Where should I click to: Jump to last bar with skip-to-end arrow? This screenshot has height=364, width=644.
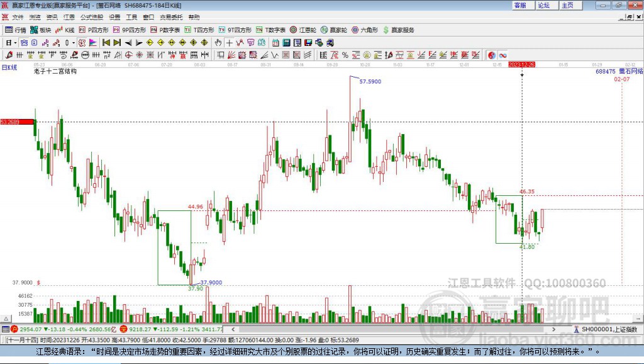pyautogui.click(x=117, y=42)
